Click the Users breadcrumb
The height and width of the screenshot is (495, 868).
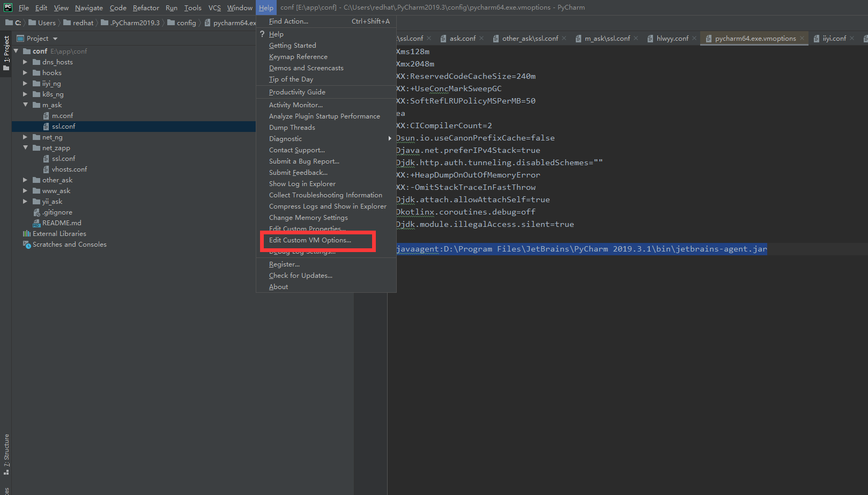(42, 23)
